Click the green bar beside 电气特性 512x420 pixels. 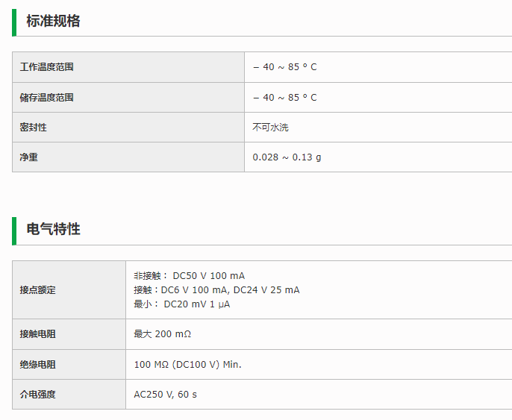coord(13,231)
